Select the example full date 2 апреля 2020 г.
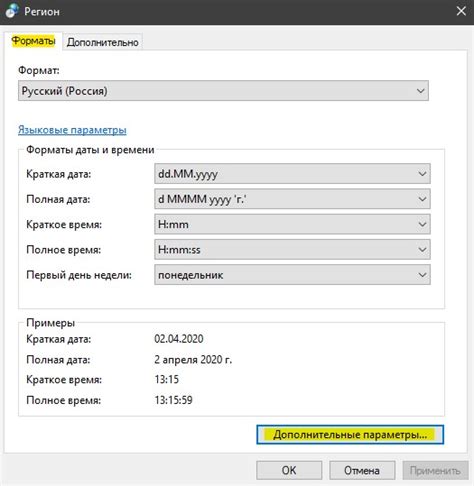Screen dimensions: 474x486 193,360
